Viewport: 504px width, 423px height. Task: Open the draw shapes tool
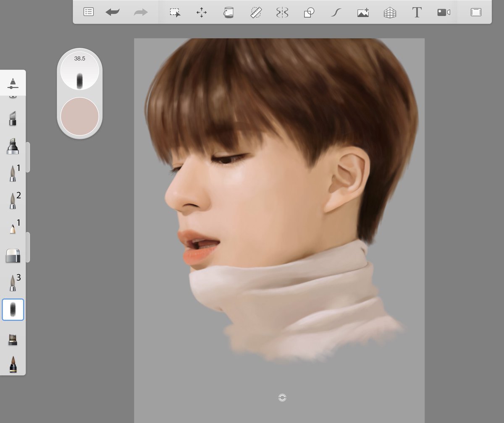309,13
